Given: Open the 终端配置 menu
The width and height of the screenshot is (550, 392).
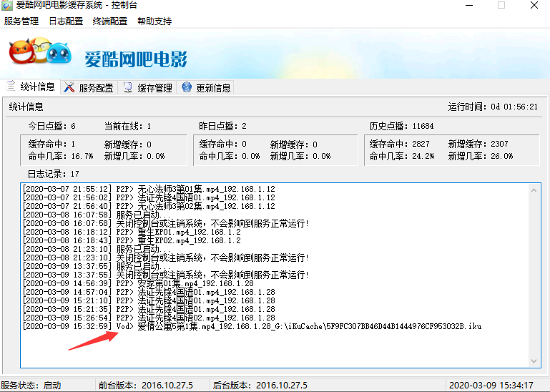Looking at the screenshot, I should 110,21.
